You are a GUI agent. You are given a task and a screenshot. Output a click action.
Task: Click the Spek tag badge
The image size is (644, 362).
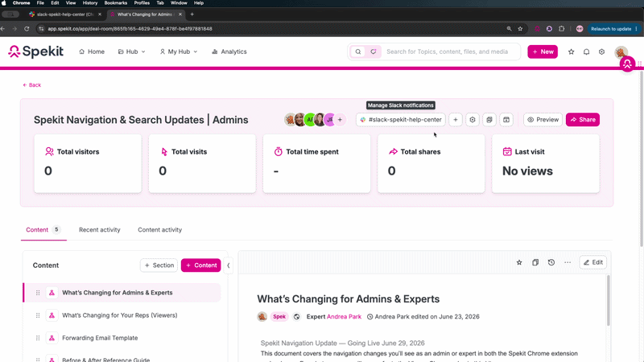(279, 316)
